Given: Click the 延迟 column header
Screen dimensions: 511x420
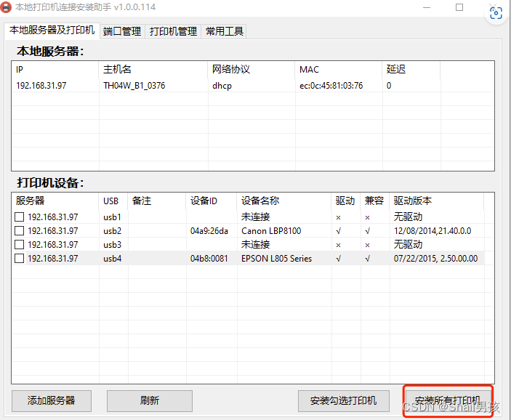Looking at the screenshot, I should pyautogui.click(x=411, y=70).
